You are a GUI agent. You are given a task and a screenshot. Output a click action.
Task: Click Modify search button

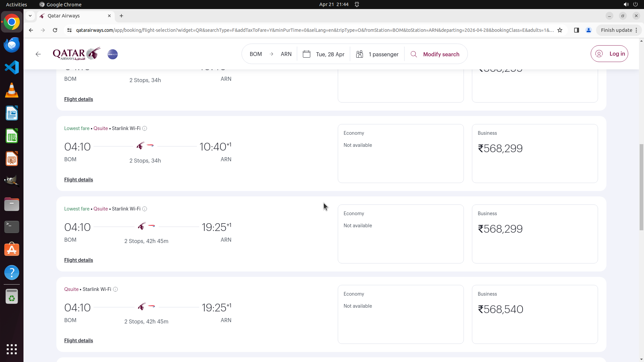point(441,54)
